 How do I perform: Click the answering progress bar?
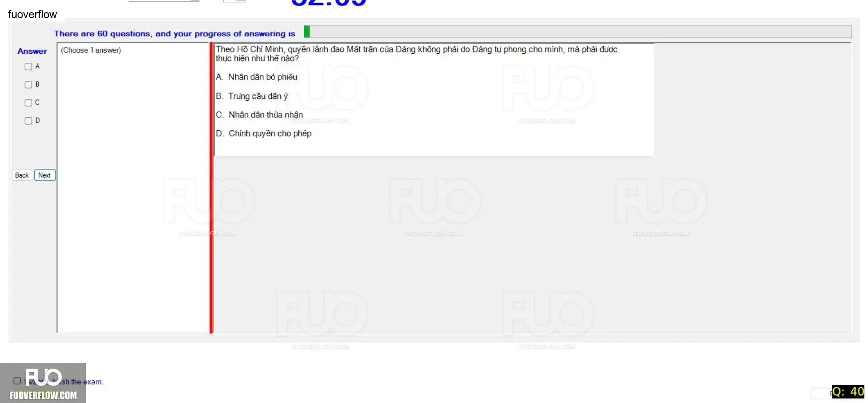point(577,32)
